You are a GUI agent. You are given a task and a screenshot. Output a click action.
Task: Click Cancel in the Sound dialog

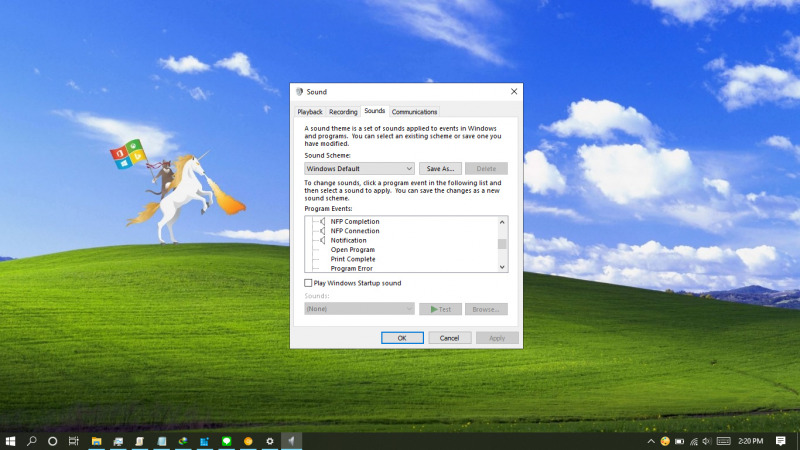click(449, 338)
